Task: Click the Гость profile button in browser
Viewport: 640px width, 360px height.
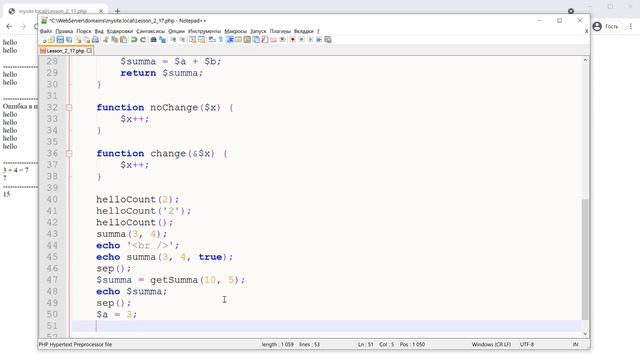Action: coord(606,27)
